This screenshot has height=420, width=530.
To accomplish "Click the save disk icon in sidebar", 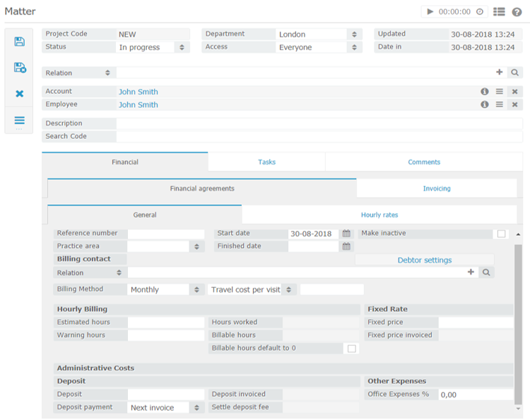I will coord(19,42).
